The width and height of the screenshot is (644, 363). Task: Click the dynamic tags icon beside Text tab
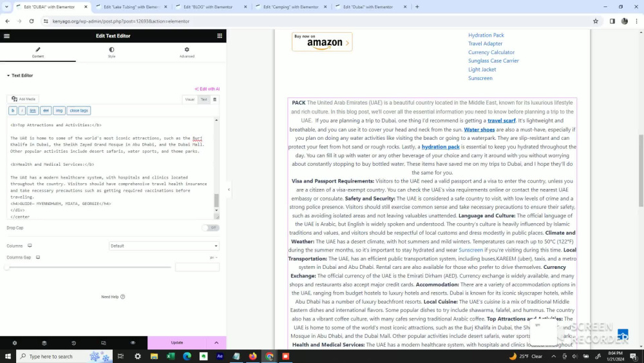(x=214, y=99)
